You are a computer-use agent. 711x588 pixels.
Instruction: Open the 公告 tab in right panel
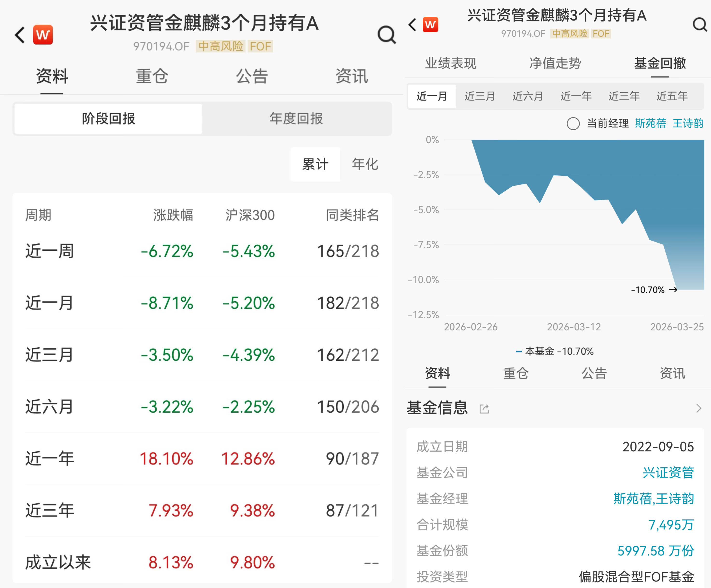point(594,374)
